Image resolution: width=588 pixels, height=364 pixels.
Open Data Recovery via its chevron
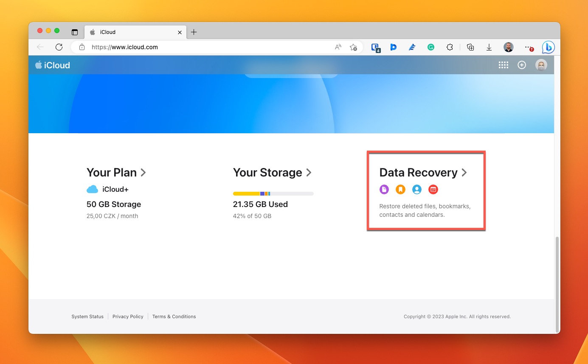[464, 173]
